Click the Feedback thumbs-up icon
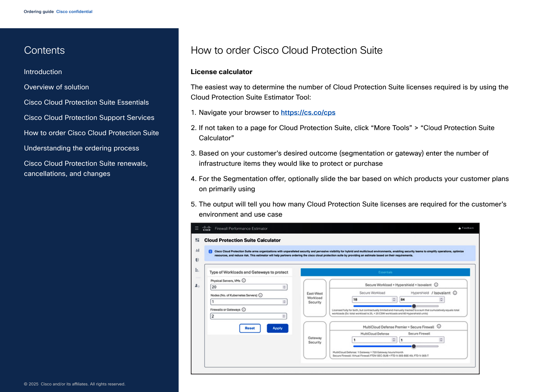The image size is (534, 392). point(460,228)
